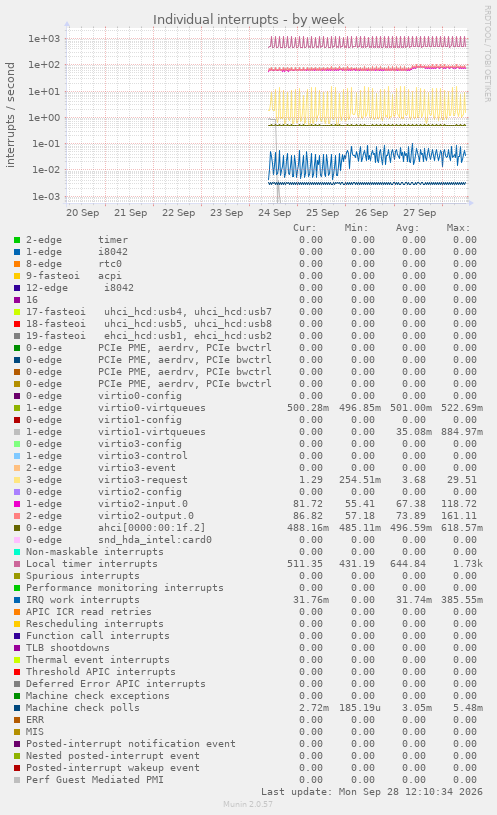Click the 1e+03 y-axis label
Viewport: 497px width, 815px height.
(x=44, y=38)
